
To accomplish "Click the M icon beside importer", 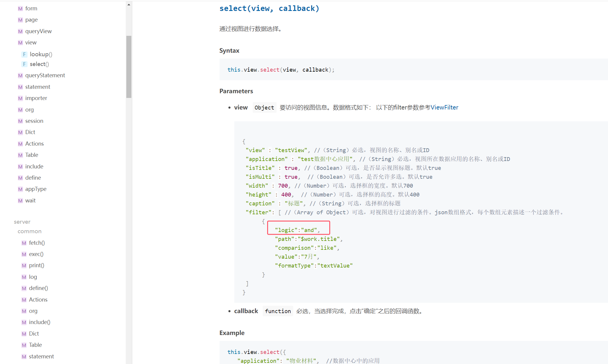I will point(20,98).
